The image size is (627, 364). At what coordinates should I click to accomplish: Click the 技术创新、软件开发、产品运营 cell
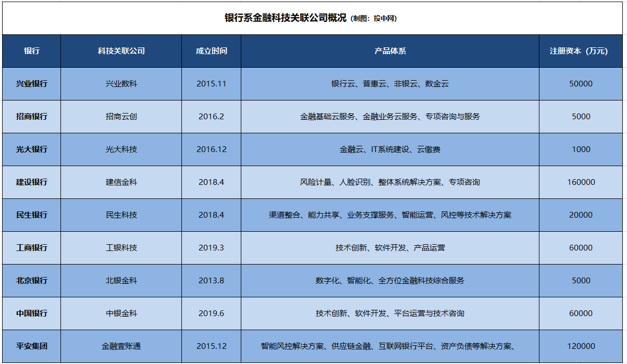[x=390, y=248]
